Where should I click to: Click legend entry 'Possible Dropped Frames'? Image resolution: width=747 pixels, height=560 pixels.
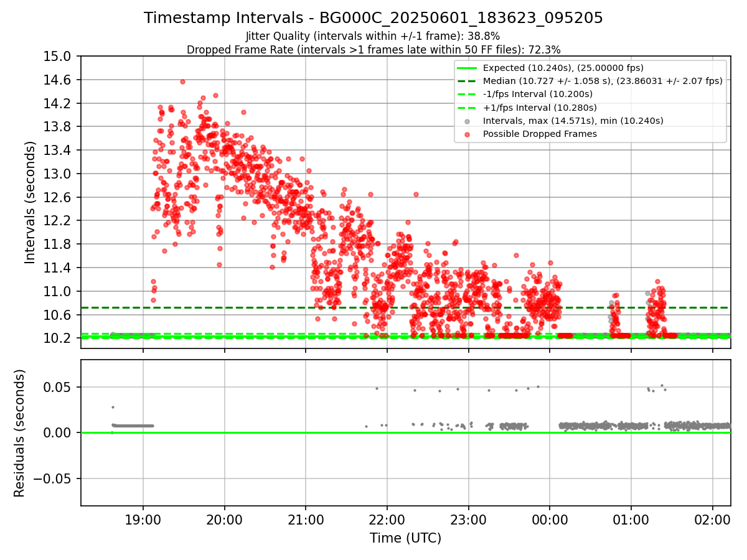540,134
